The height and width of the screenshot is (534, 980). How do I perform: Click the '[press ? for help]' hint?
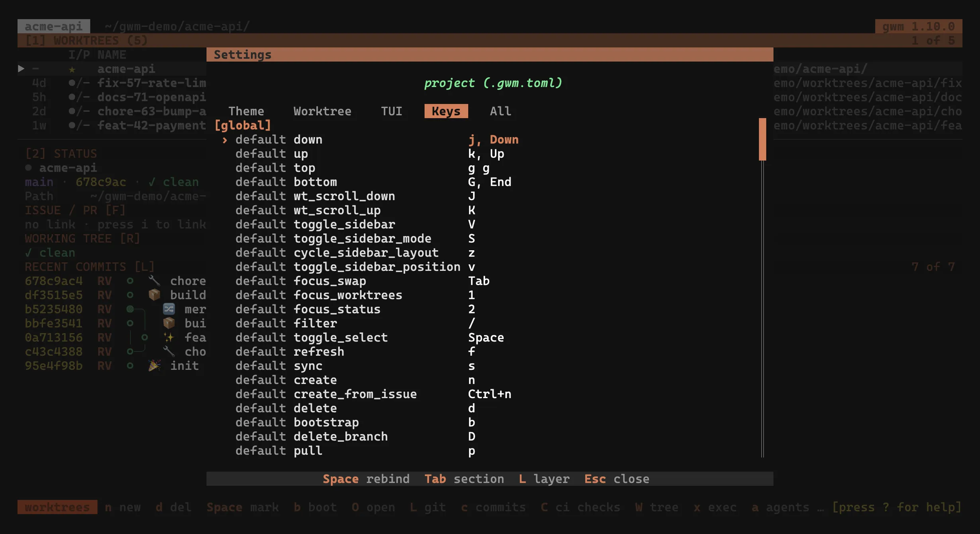point(896,507)
